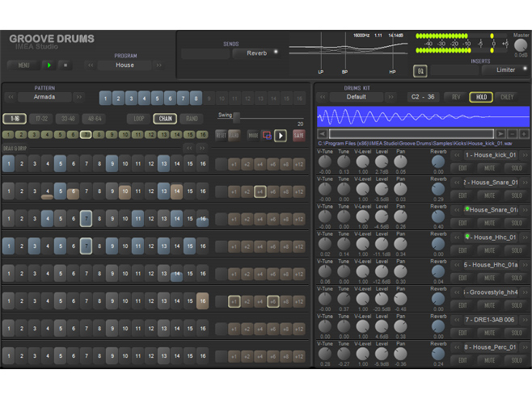Select next pattern right of Armada
The height and width of the screenshot is (399, 532).
[x=79, y=97]
